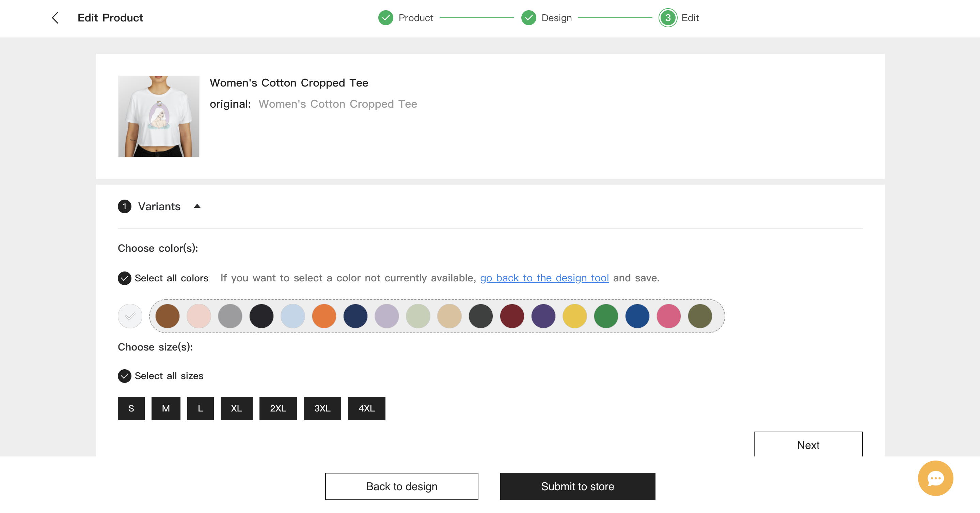
Task: Select the hot pink color swatch
Action: pos(668,316)
